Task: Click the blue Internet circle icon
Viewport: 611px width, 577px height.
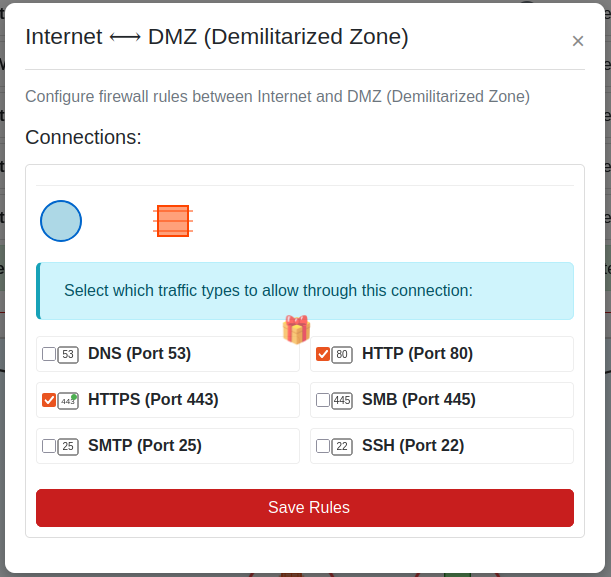Action: click(61, 220)
